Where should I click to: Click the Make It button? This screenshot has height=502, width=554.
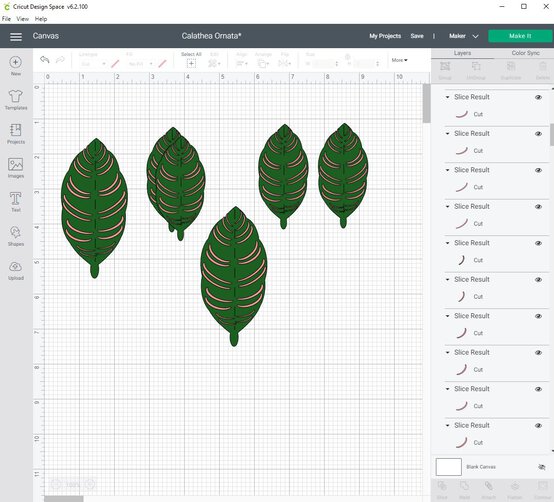pyautogui.click(x=520, y=36)
